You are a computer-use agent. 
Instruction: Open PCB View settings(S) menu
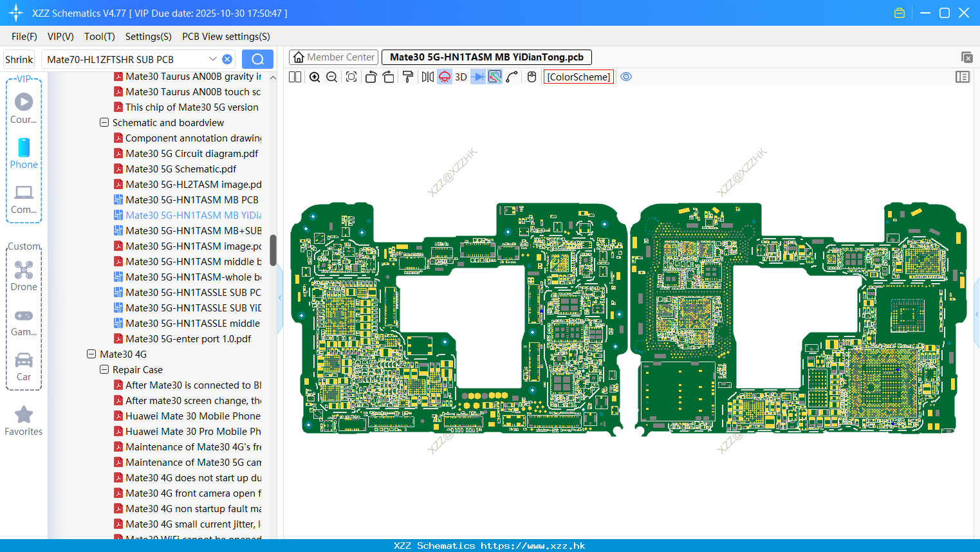click(x=226, y=37)
